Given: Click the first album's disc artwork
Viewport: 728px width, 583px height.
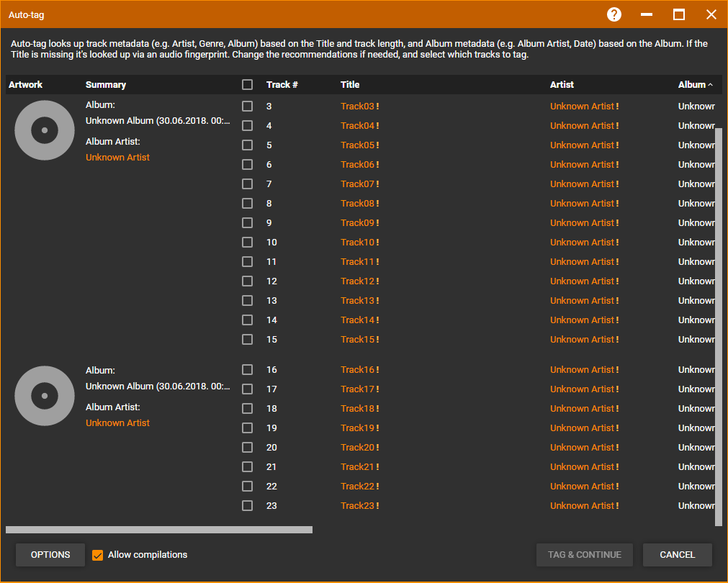Looking at the screenshot, I should click(45, 130).
